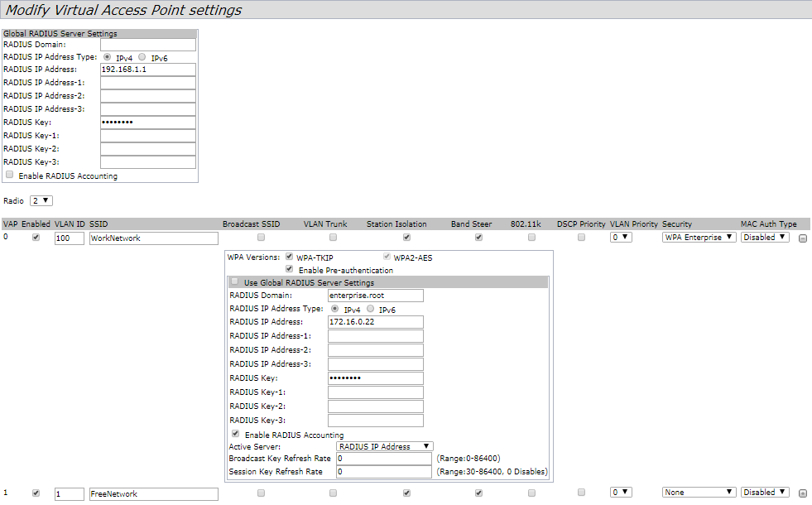Open the Active Server dropdown
The height and width of the screenshot is (505, 812).
coord(385,446)
